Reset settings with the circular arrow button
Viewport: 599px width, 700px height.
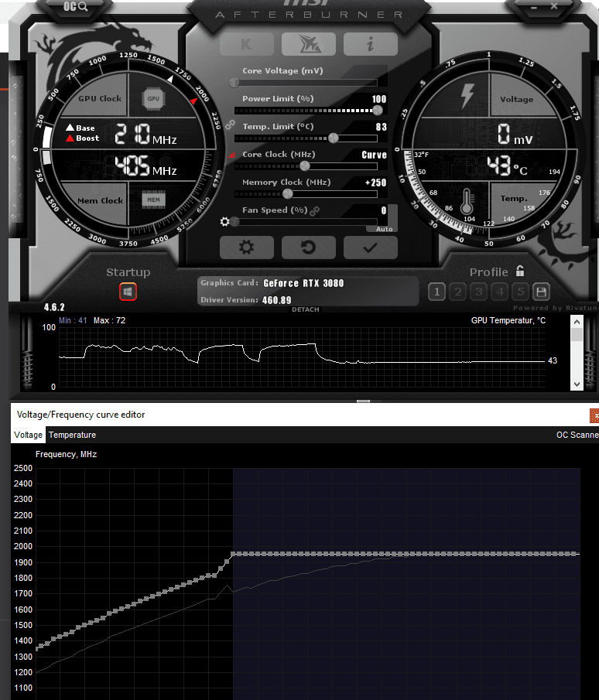[x=308, y=248]
